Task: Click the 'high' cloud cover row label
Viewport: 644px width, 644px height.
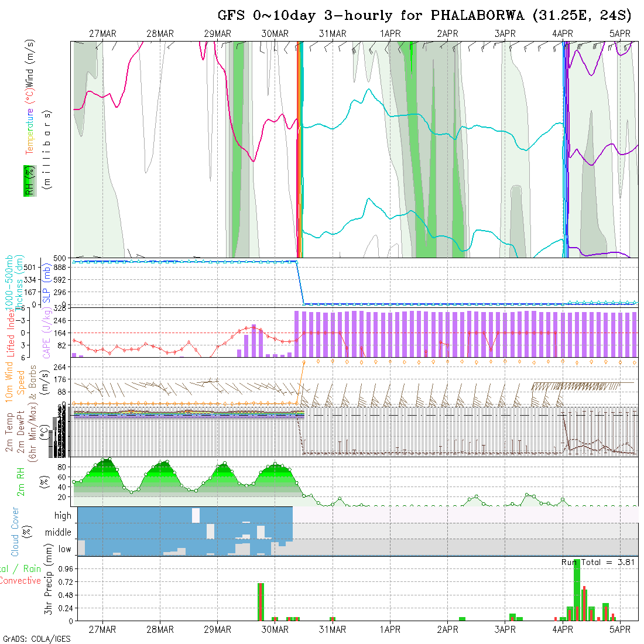Action: click(63, 516)
